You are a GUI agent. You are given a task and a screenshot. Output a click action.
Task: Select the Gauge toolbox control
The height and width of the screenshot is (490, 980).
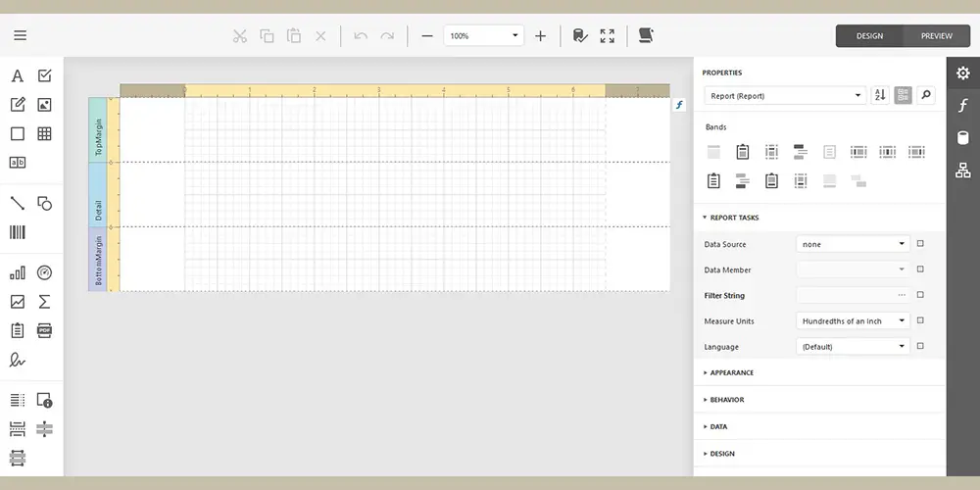click(44, 273)
